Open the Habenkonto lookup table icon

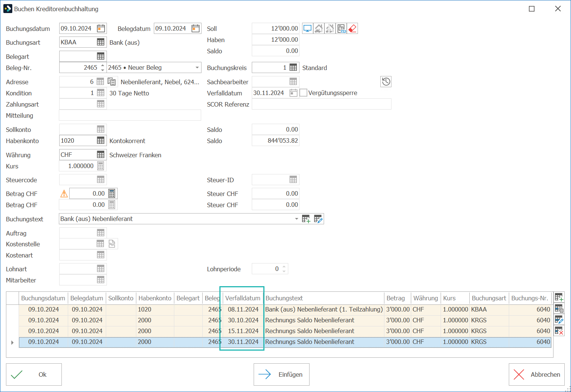[101, 140]
